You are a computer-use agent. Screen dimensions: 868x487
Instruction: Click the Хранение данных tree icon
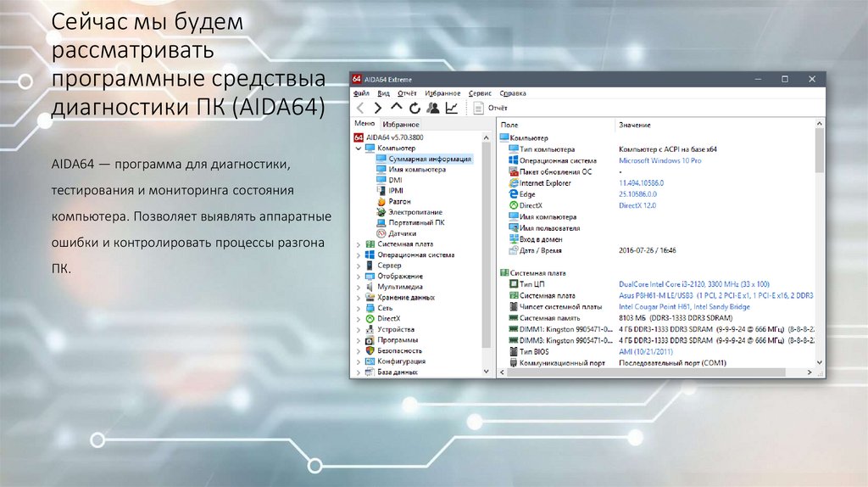[x=370, y=298]
